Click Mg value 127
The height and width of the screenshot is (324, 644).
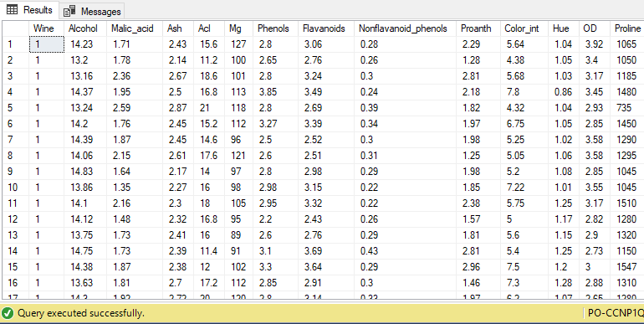[x=238, y=44]
